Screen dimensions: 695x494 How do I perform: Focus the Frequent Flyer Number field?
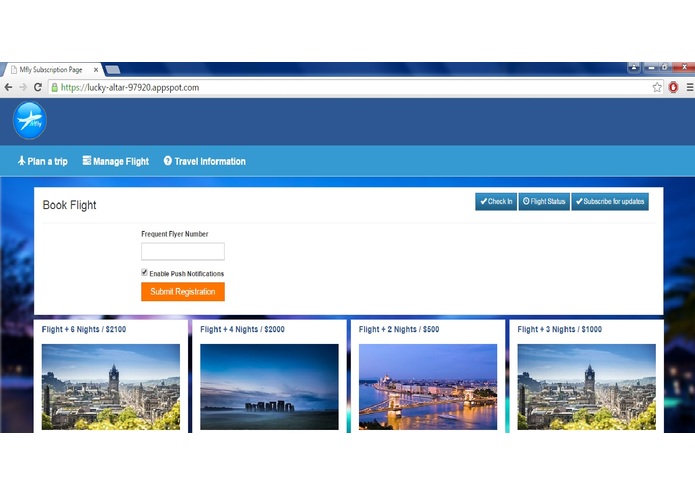point(183,251)
